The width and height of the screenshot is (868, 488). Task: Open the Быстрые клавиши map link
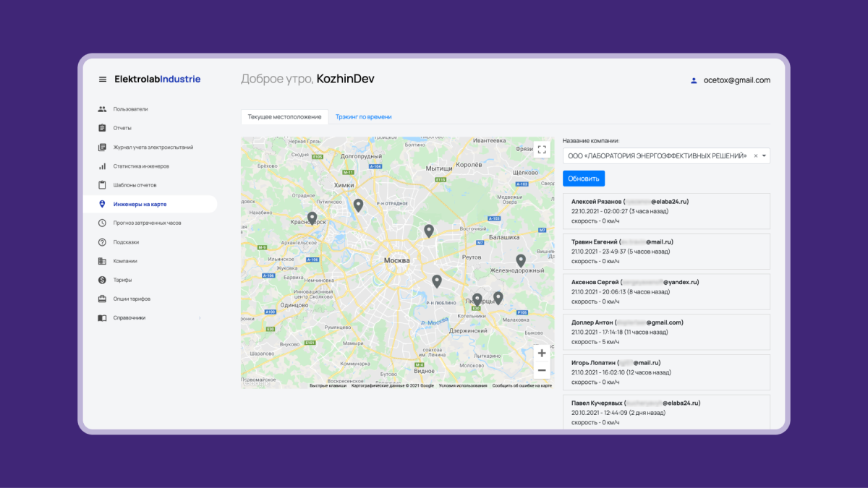point(328,386)
